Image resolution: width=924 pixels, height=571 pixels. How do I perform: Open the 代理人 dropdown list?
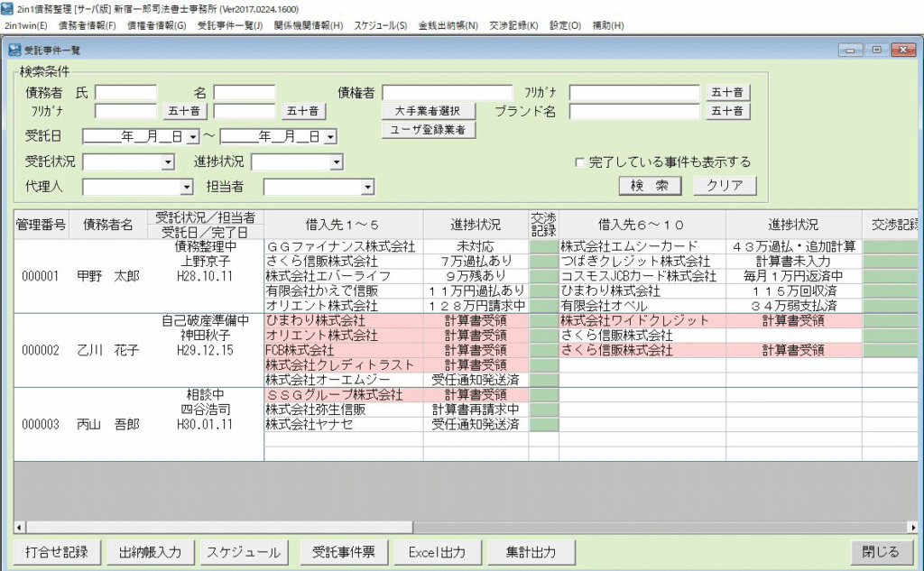click(187, 188)
